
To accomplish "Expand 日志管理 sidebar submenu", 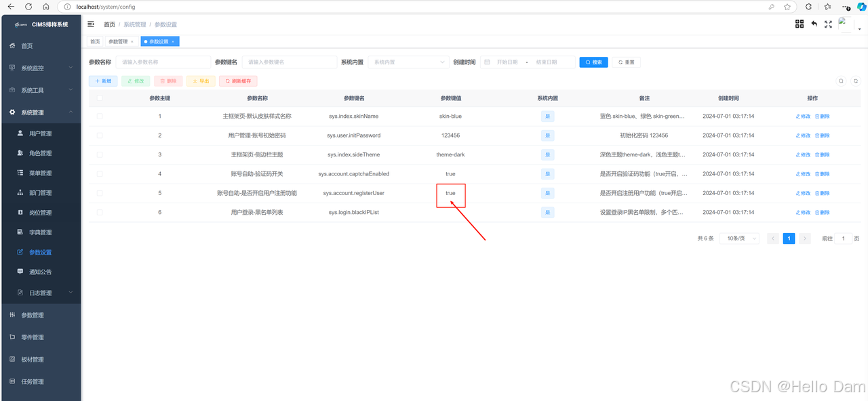I will [x=41, y=293].
